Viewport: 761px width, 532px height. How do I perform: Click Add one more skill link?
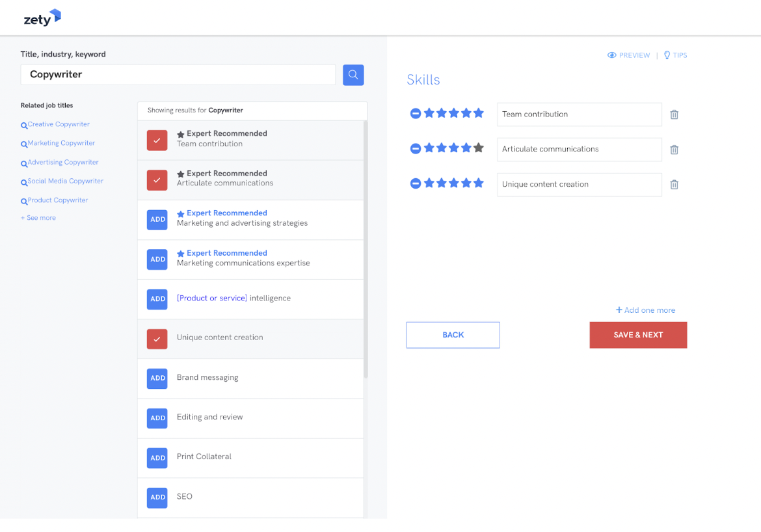[645, 310]
